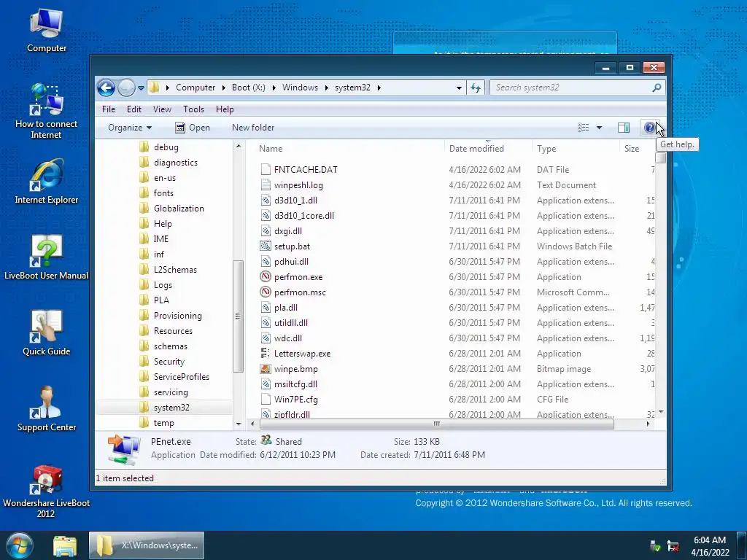This screenshot has width=747, height=560.
Task: Select the msiltcfg.dll file name
Action: (296, 384)
